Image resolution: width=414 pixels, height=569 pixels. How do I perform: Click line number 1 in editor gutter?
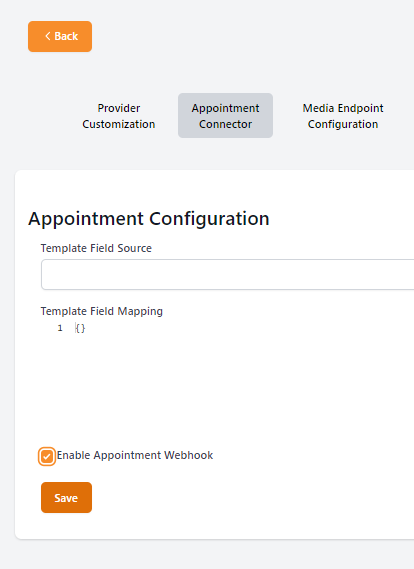[x=60, y=328]
